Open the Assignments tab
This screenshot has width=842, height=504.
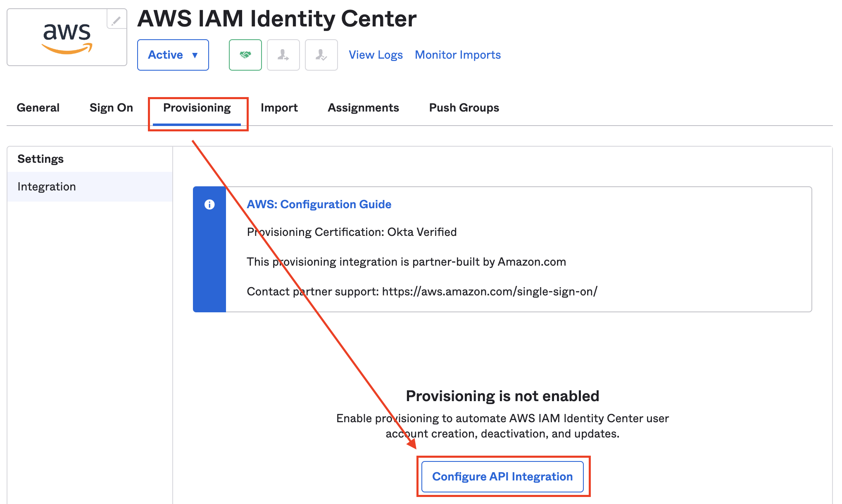point(363,108)
